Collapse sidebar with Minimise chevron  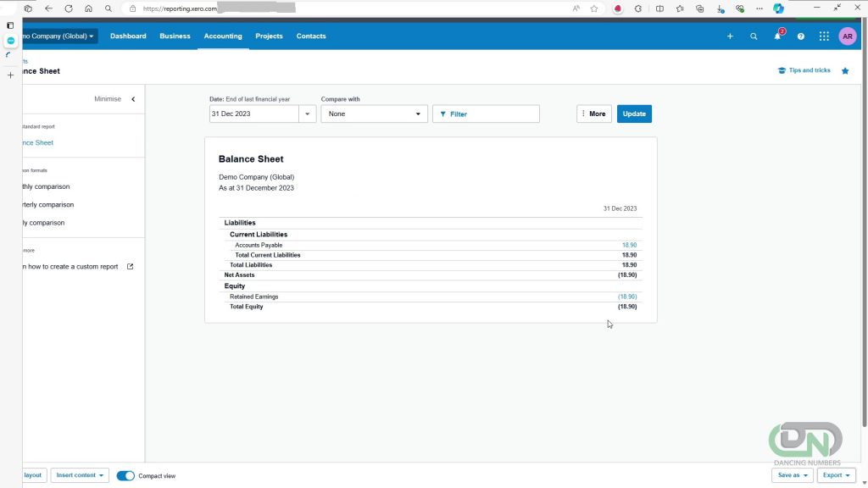point(133,99)
